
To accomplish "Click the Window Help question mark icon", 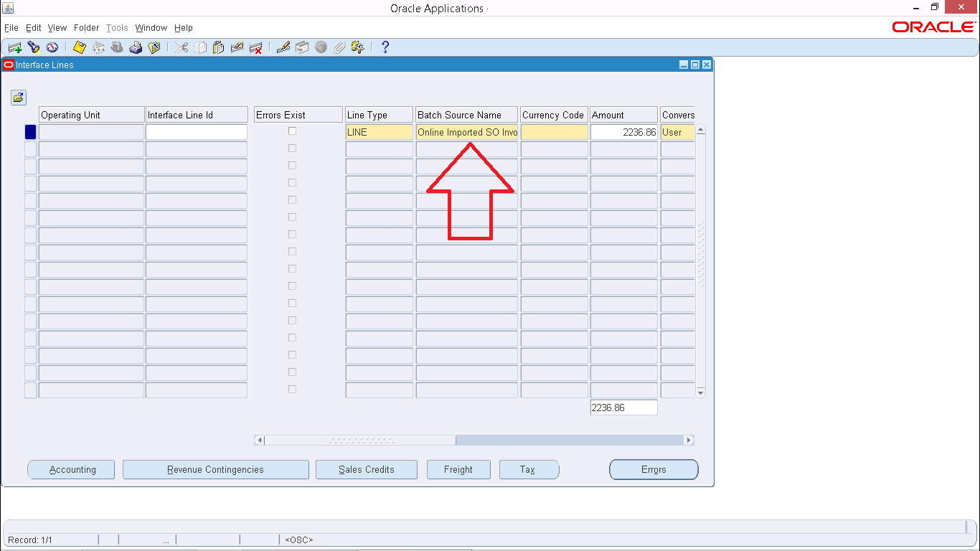I will pos(385,47).
